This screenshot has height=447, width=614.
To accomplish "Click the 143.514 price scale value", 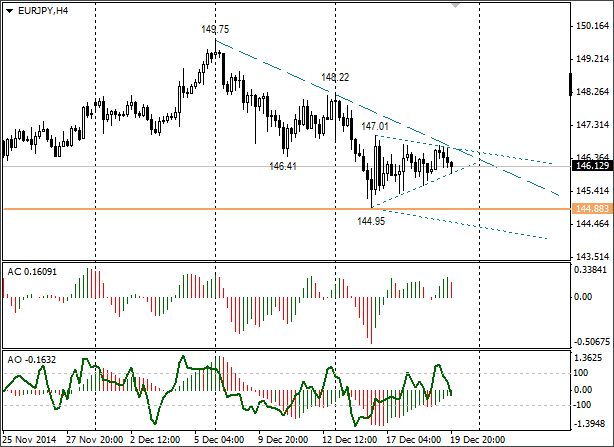I will 593,257.
